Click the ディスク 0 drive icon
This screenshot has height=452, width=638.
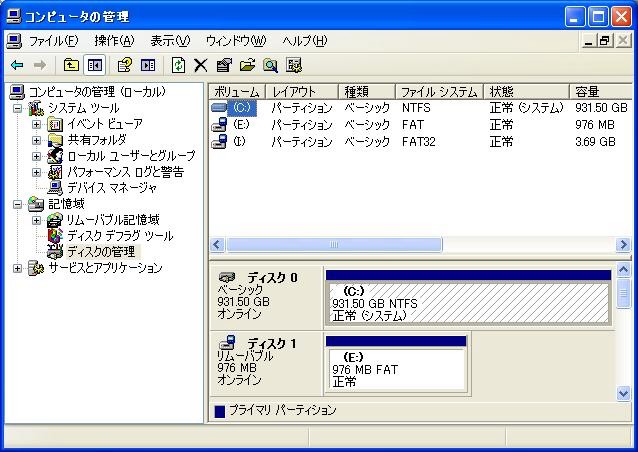click(x=227, y=277)
